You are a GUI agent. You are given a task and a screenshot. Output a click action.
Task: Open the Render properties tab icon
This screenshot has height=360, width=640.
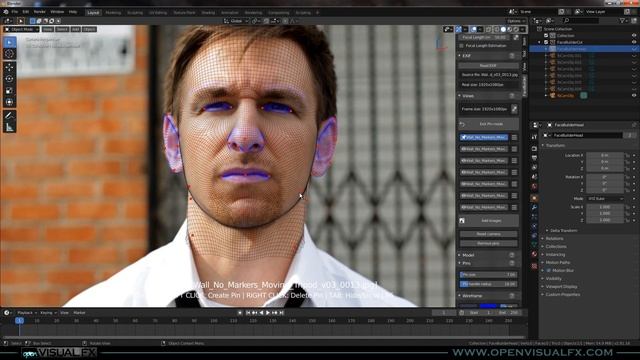[x=534, y=149]
